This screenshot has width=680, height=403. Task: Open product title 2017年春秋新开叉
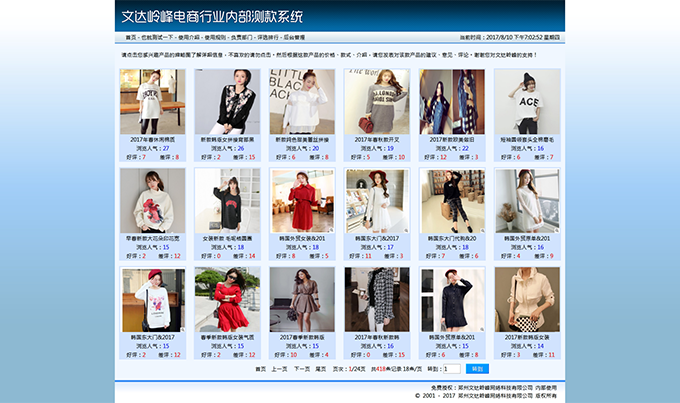pos(377,140)
